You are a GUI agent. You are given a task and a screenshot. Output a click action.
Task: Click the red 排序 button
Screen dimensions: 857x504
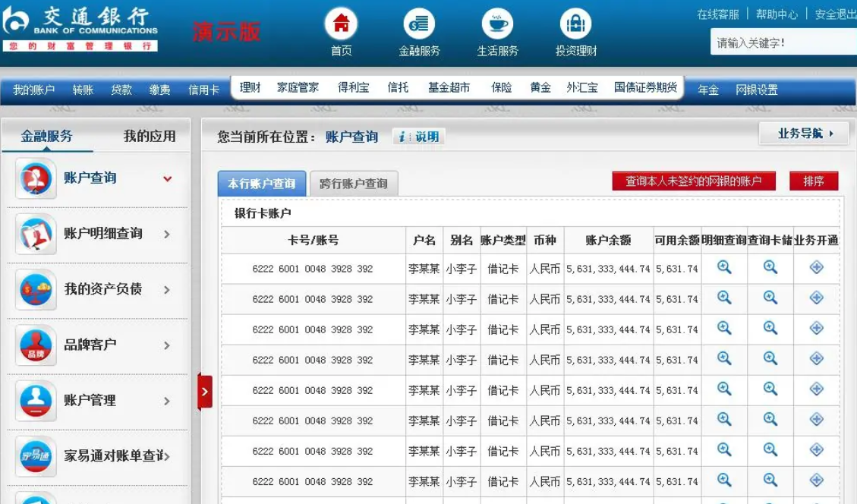click(x=814, y=181)
